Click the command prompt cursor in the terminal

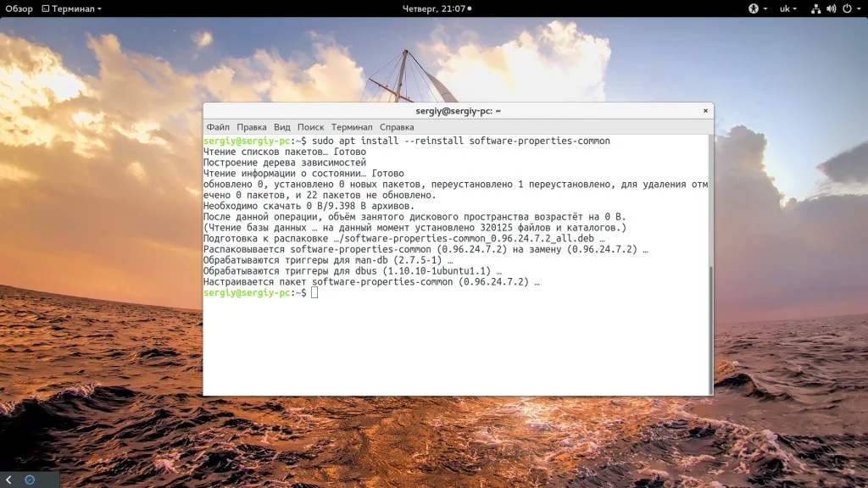[x=314, y=292]
